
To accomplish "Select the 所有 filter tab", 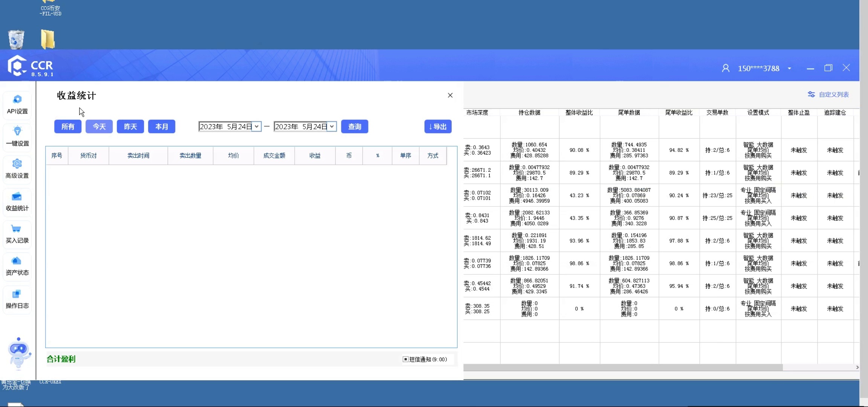I will pyautogui.click(x=68, y=127).
